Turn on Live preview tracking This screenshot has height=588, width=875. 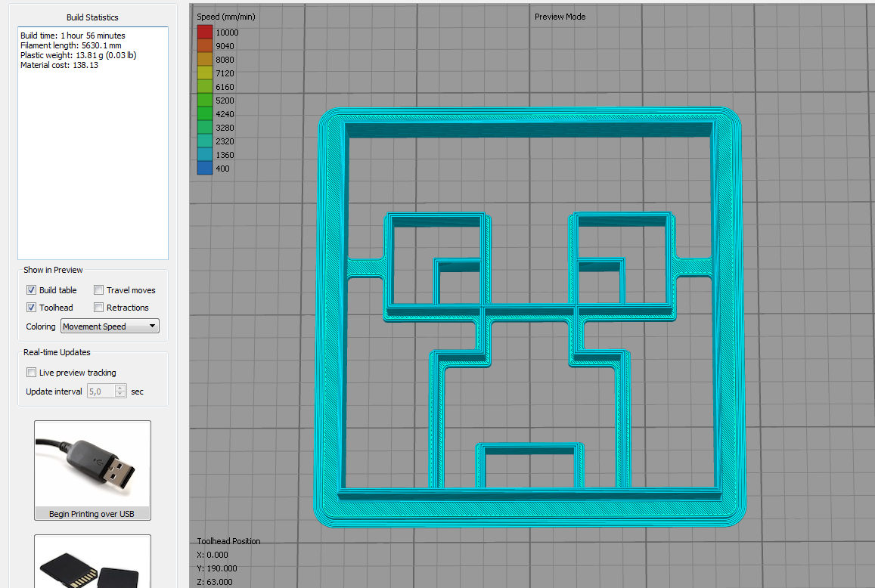pyautogui.click(x=31, y=372)
